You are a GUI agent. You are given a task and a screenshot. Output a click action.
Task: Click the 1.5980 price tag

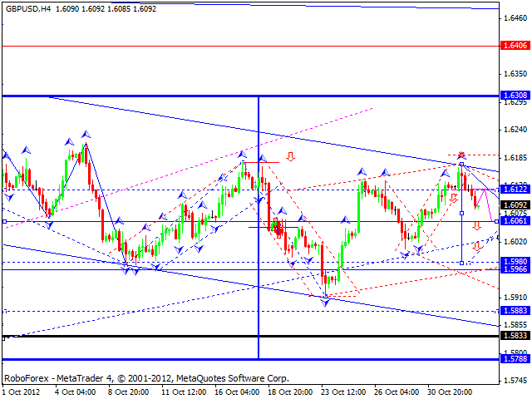click(515, 261)
